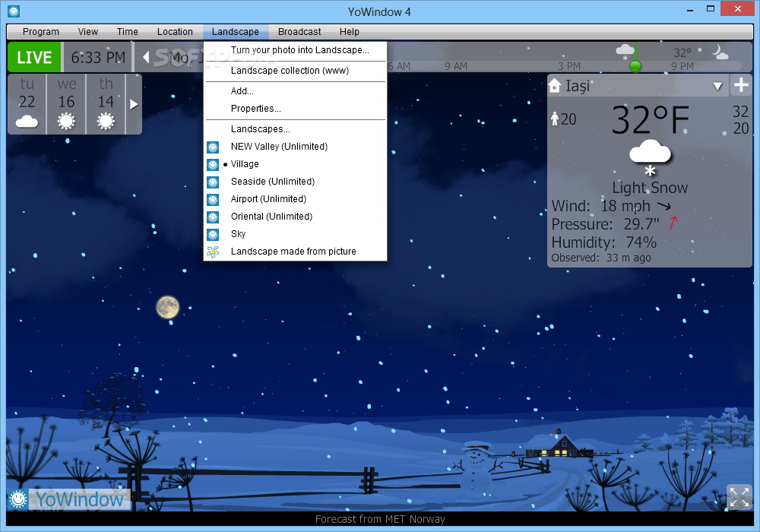Click the flower picture-landscape icon

(x=213, y=252)
